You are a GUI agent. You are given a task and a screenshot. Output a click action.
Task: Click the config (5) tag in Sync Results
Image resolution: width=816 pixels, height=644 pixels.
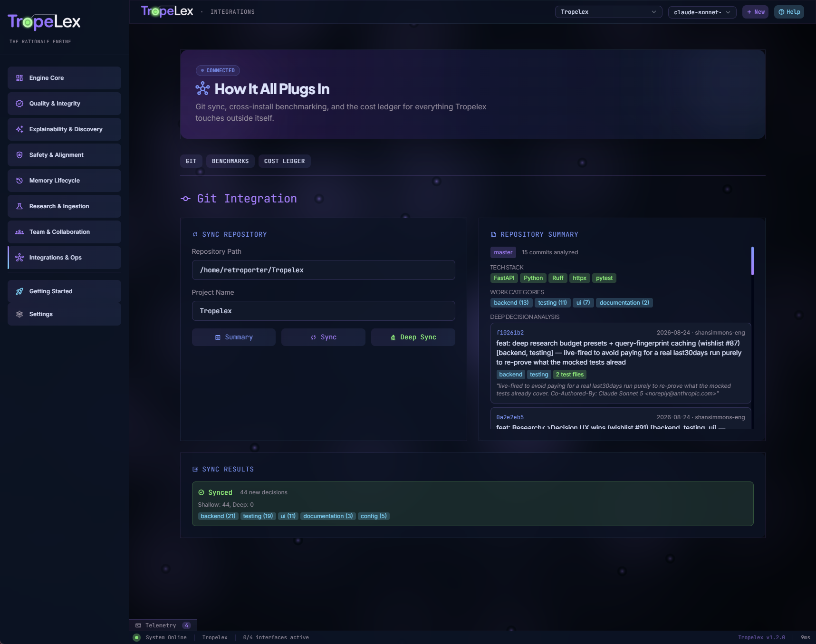click(374, 516)
